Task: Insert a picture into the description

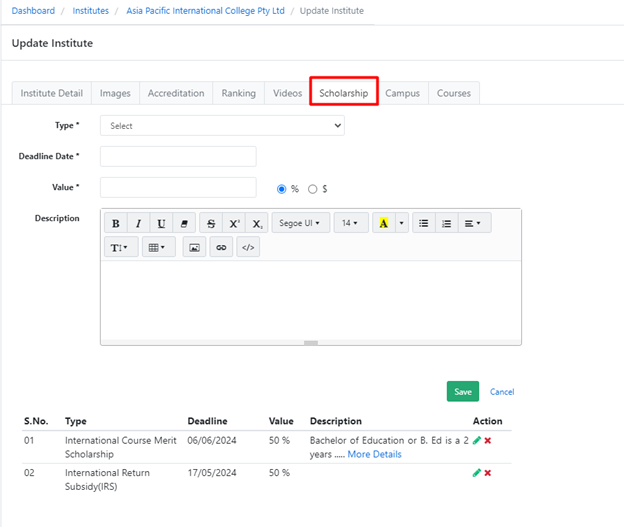Action: (x=194, y=247)
